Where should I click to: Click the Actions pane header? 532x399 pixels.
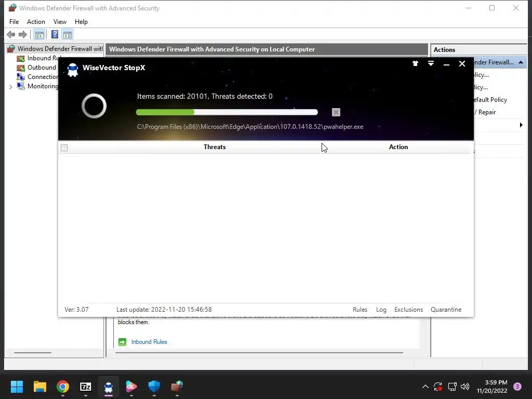pos(478,50)
